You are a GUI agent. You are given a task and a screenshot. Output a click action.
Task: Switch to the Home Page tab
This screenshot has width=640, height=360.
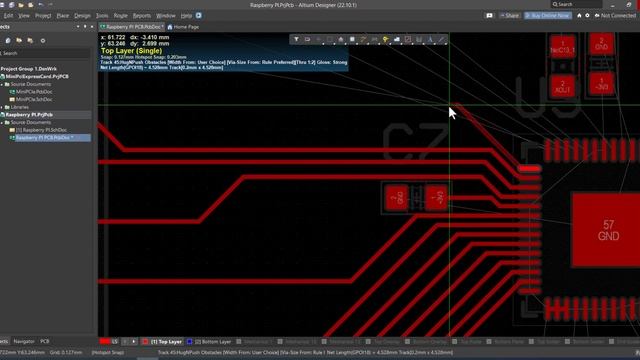click(x=183, y=27)
